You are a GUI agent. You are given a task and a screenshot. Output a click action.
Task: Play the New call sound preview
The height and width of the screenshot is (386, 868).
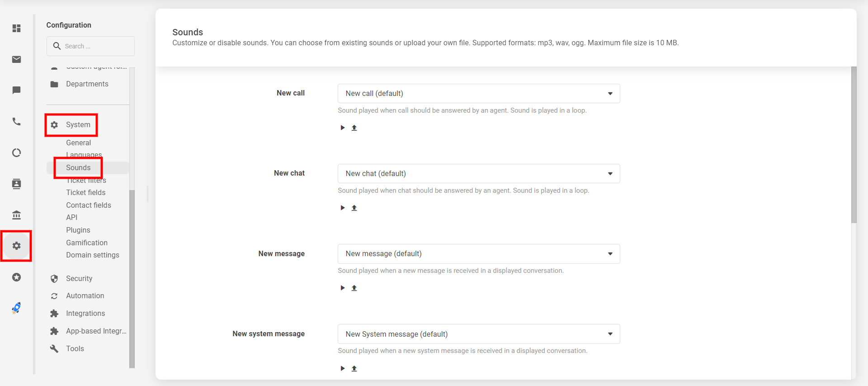[x=343, y=128]
